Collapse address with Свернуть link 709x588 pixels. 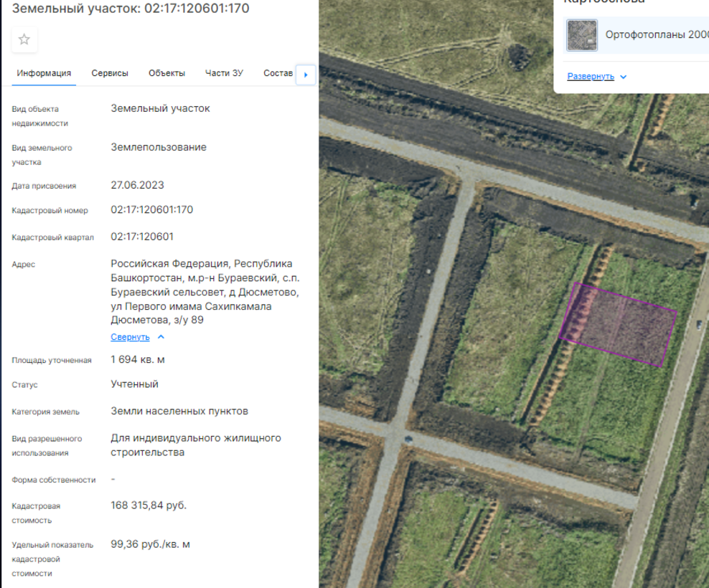[x=130, y=337]
